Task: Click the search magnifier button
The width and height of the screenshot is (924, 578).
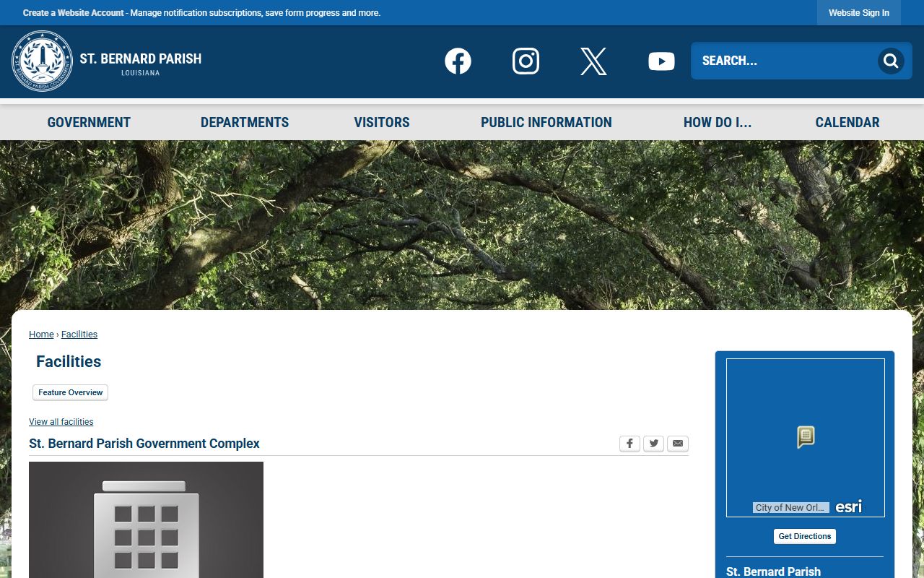Action: pos(891,61)
